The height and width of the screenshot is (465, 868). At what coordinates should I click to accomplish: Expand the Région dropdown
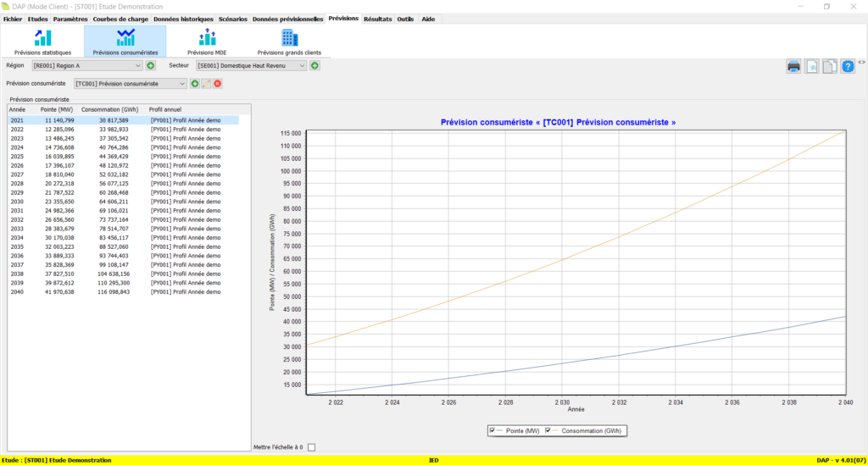click(x=138, y=65)
